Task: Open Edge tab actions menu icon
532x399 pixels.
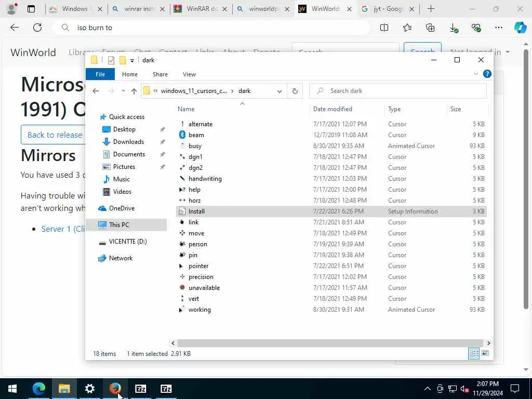Action: point(31,9)
